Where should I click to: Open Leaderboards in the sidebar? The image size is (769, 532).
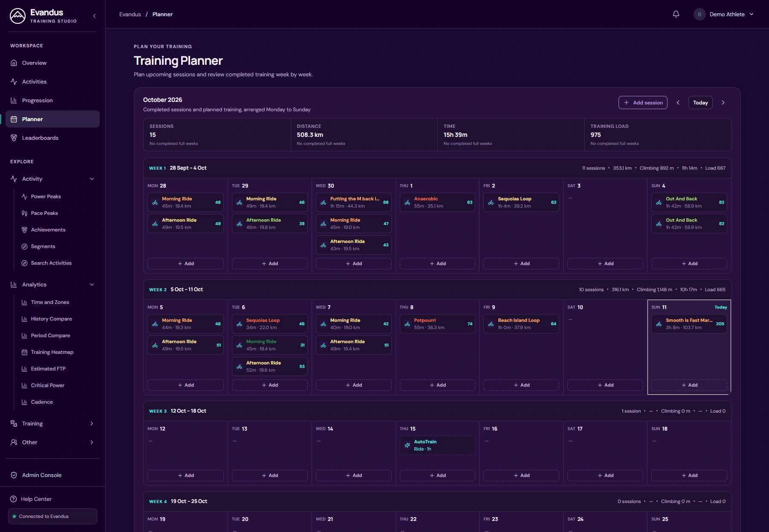[52, 138]
